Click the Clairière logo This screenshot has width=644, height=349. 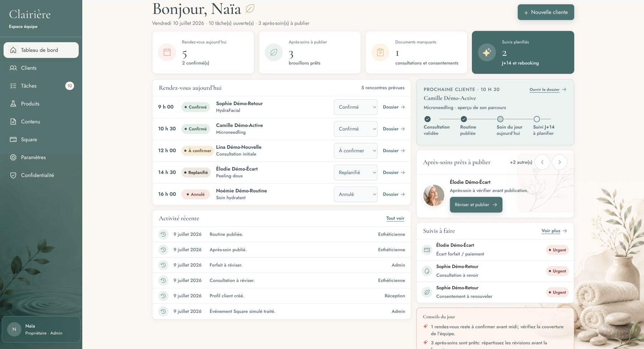(x=30, y=14)
